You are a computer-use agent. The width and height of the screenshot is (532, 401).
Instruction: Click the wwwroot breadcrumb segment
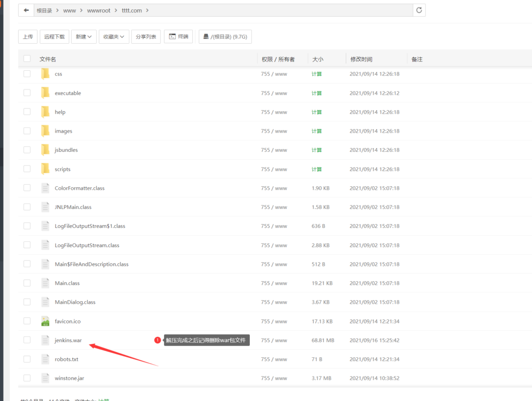pos(99,10)
